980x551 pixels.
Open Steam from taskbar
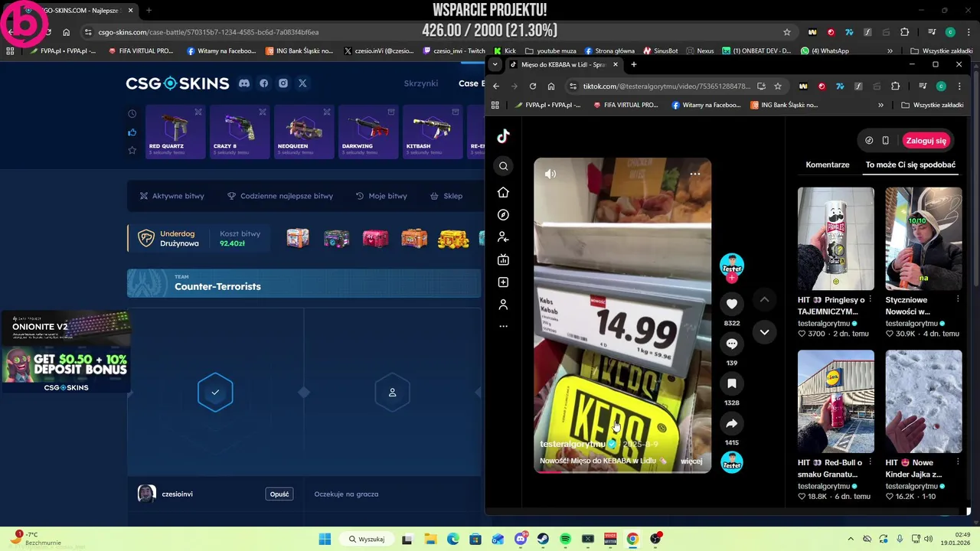(x=543, y=539)
